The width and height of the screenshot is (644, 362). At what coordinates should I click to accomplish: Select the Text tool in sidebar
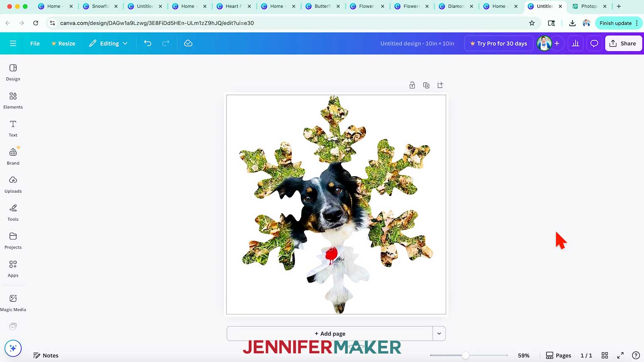[13, 129]
